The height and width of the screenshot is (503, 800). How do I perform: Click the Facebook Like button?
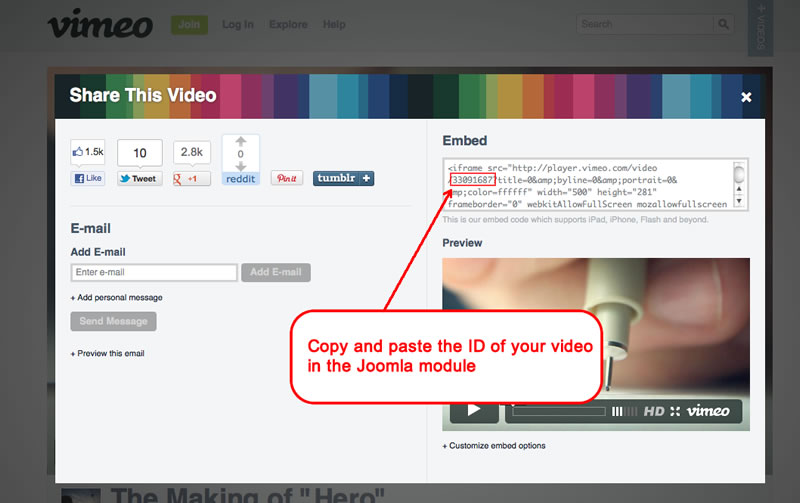click(88, 178)
